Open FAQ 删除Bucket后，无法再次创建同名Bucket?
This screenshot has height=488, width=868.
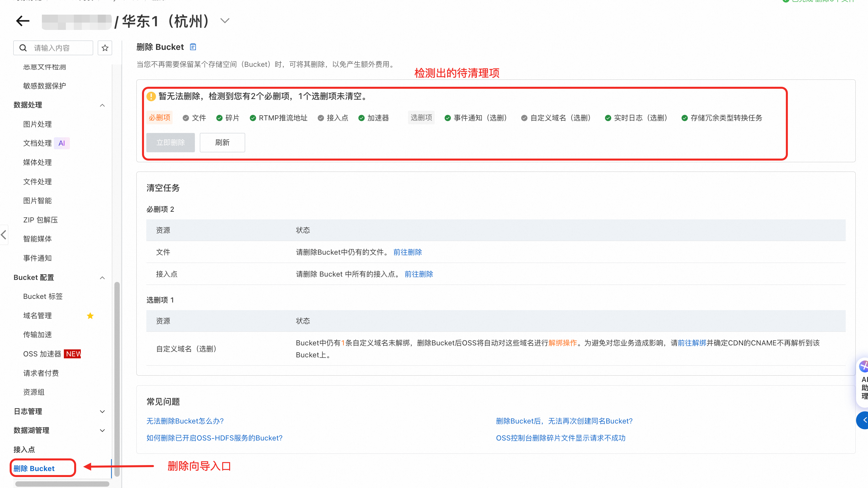564,421
